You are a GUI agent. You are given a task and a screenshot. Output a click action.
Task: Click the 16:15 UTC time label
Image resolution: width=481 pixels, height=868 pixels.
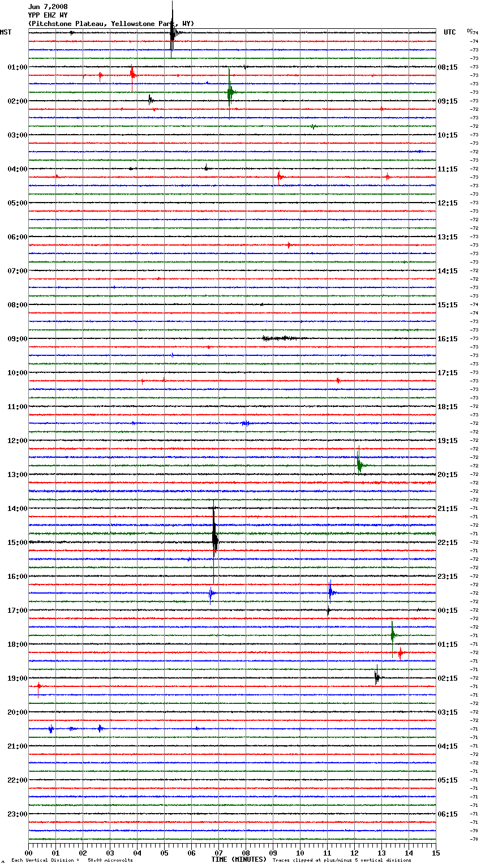(448, 339)
